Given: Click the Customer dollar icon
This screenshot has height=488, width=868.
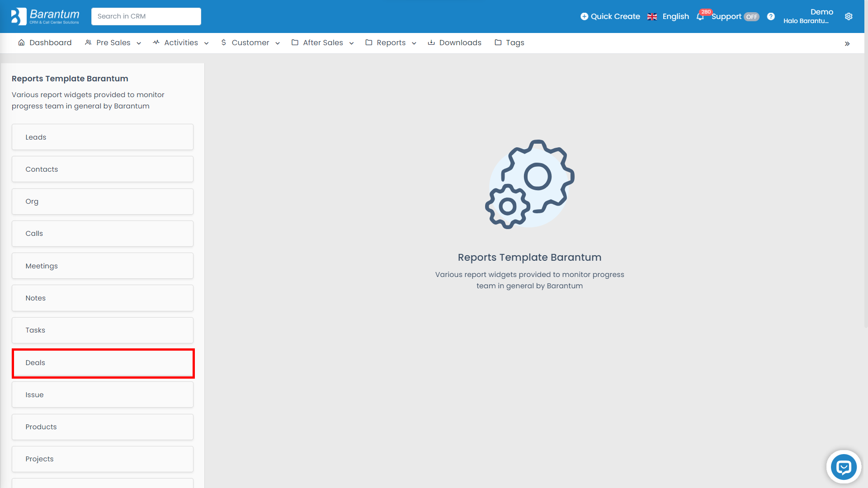Looking at the screenshot, I should pyautogui.click(x=223, y=42).
